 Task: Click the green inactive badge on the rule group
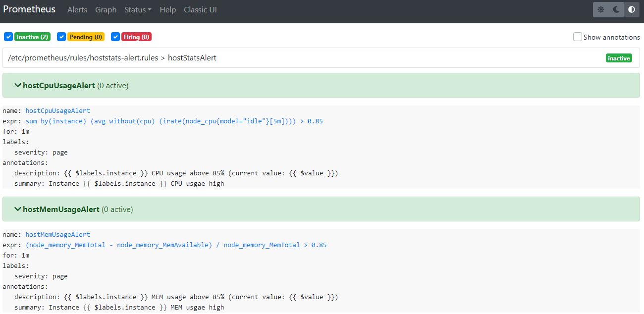(619, 58)
